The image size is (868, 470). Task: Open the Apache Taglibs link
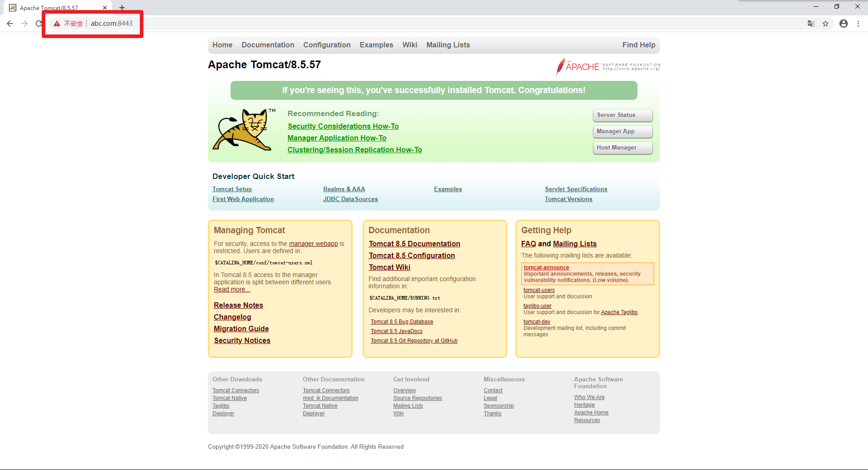(619, 312)
